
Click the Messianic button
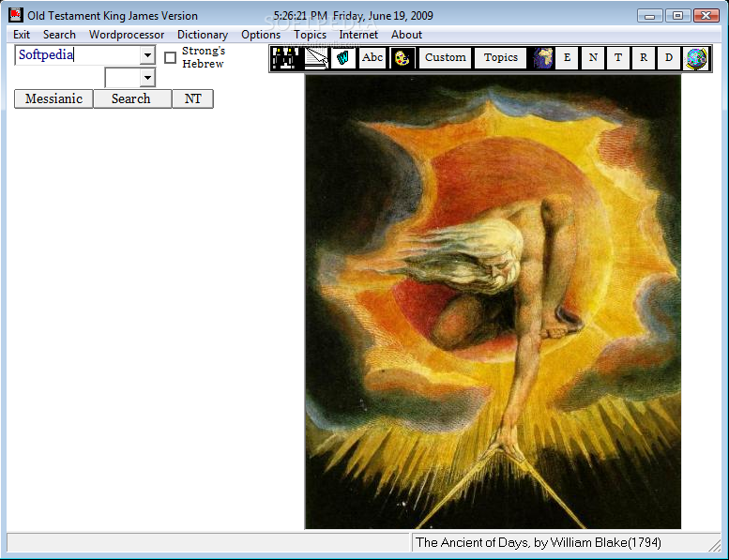point(53,99)
